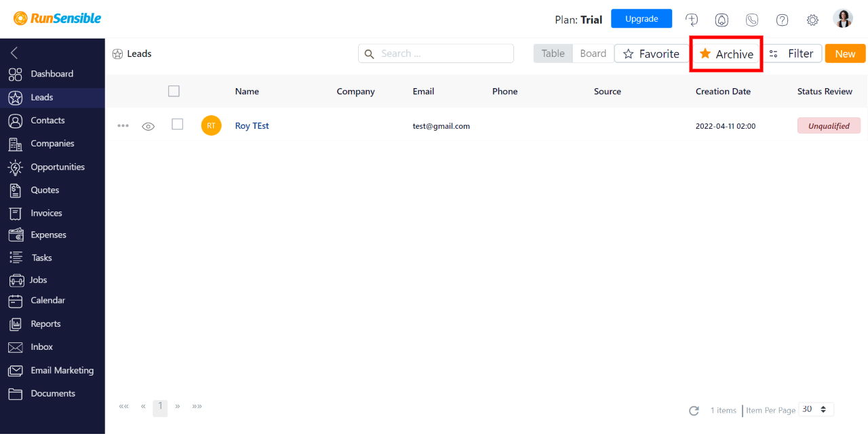Go to next page arrow
This screenshot has height=438, width=868.
pyautogui.click(x=178, y=406)
